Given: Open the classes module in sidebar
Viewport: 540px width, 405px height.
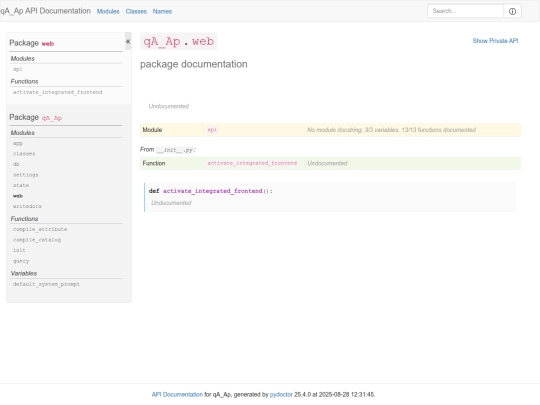Looking at the screenshot, I should [24, 154].
